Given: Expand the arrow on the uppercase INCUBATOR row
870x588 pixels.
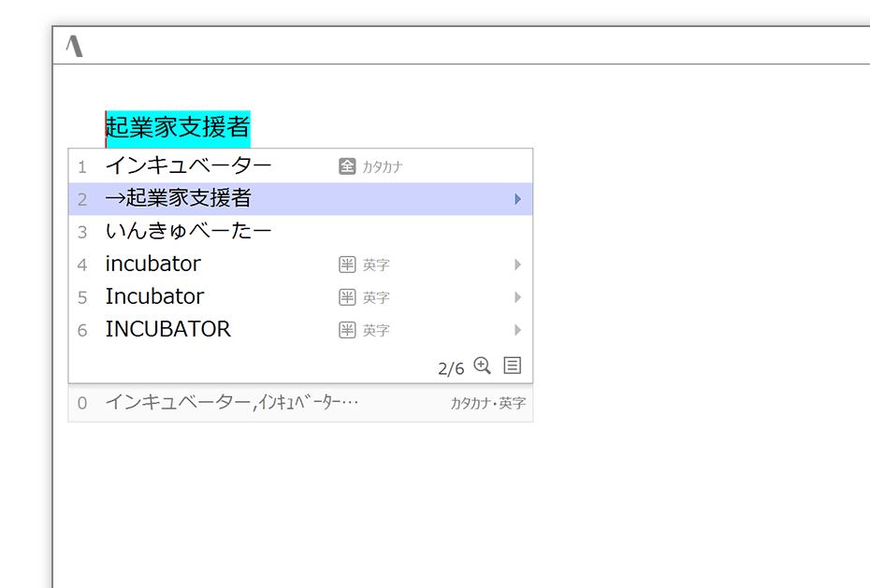Looking at the screenshot, I should tap(517, 330).
